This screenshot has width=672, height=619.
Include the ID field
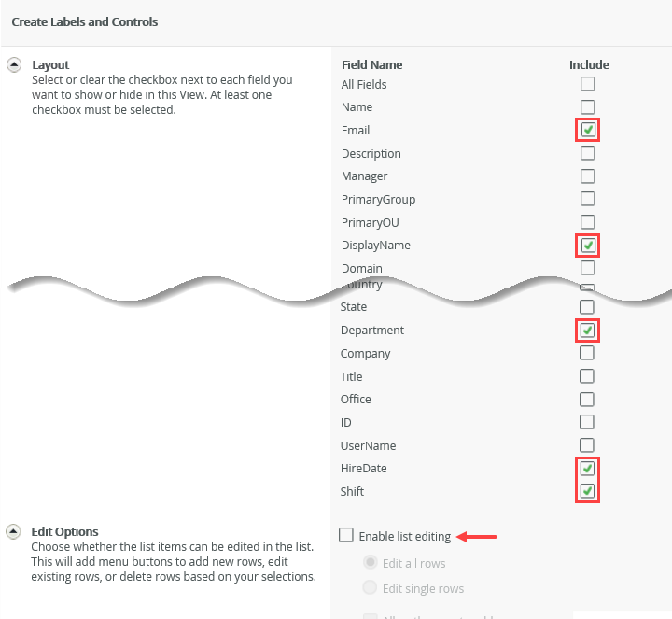(x=587, y=422)
